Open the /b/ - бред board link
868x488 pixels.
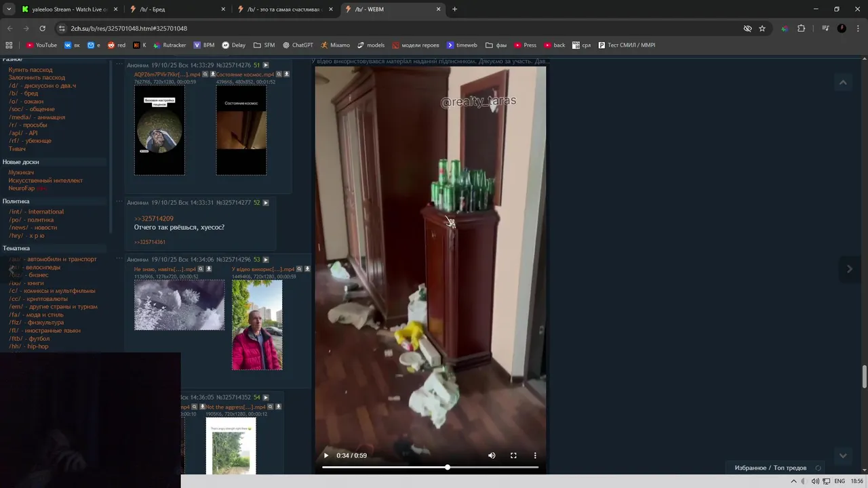pyautogui.click(x=24, y=94)
